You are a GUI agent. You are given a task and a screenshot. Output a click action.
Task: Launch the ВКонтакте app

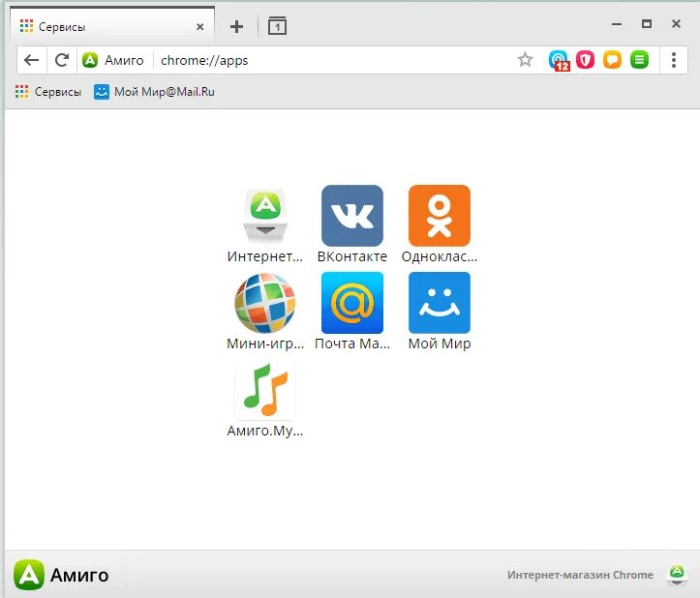352,216
